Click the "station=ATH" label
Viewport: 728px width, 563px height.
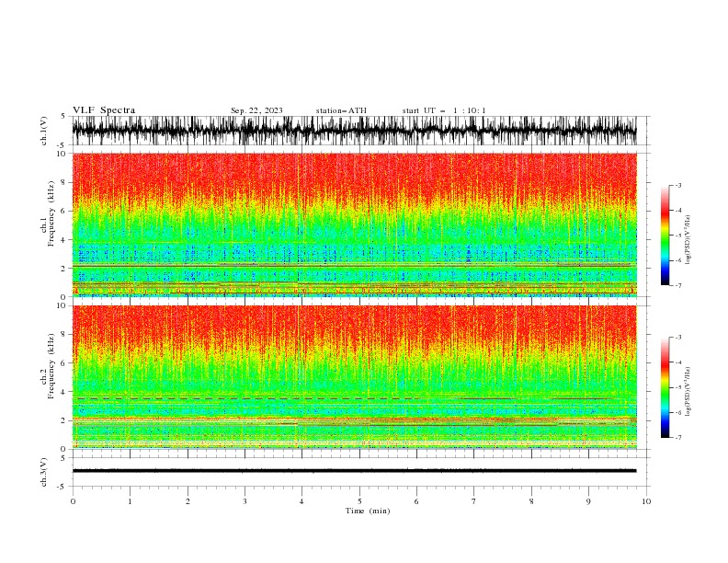click(341, 110)
